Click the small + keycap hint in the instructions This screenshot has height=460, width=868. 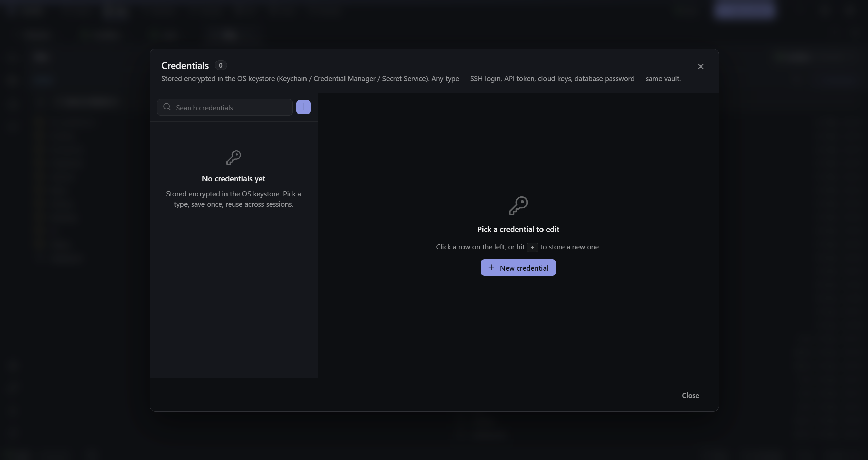click(532, 247)
